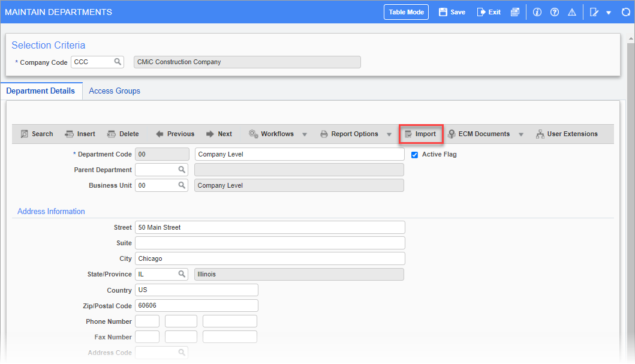
Task: Click the State/Province code field
Action: (161, 274)
